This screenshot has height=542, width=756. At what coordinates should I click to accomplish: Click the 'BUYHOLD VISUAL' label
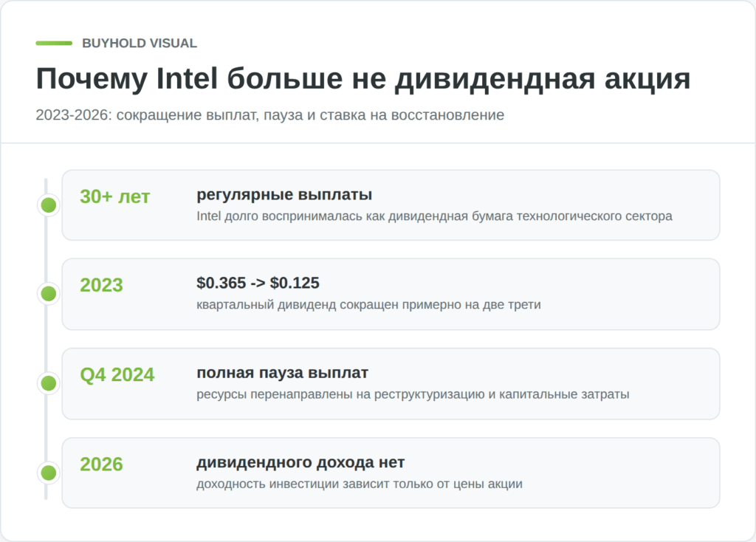pyautogui.click(x=140, y=44)
